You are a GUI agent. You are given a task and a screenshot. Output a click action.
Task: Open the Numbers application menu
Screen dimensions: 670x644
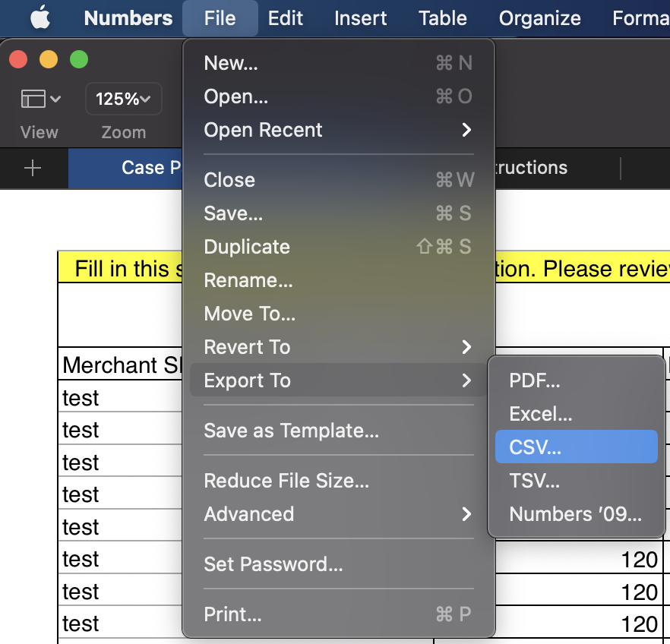(128, 18)
